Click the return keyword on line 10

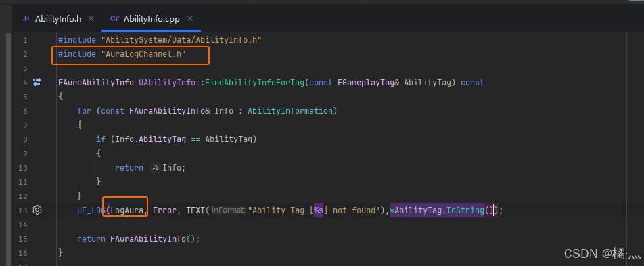click(x=129, y=168)
